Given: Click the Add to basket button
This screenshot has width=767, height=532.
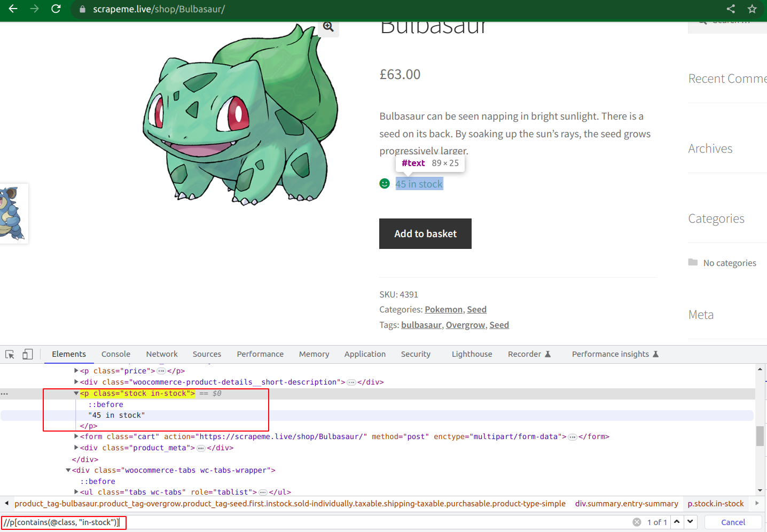Looking at the screenshot, I should coord(425,233).
